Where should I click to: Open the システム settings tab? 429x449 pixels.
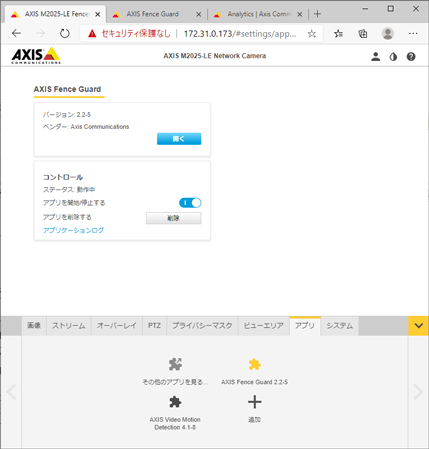coord(340,326)
